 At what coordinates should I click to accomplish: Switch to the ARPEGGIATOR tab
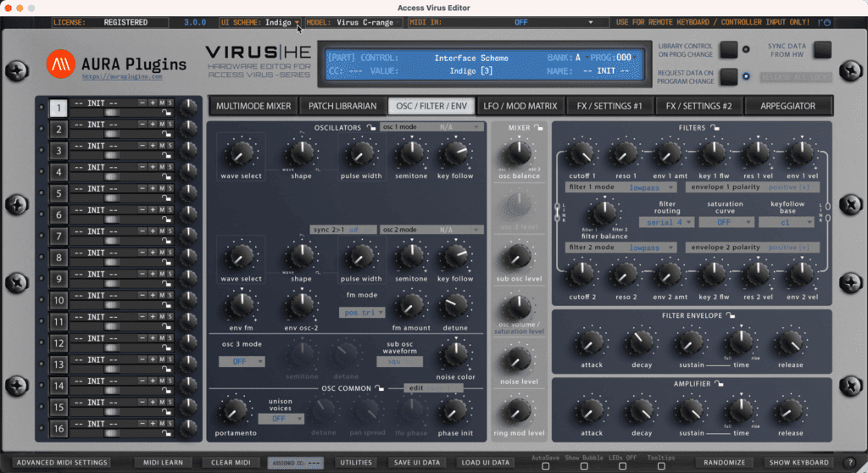click(787, 106)
